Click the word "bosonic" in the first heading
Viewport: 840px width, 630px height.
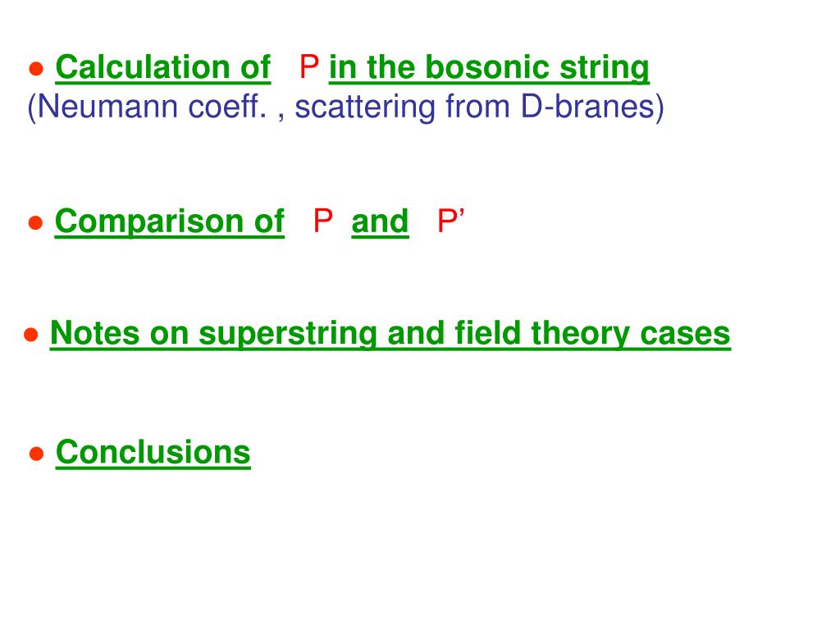(x=487, y=68)
